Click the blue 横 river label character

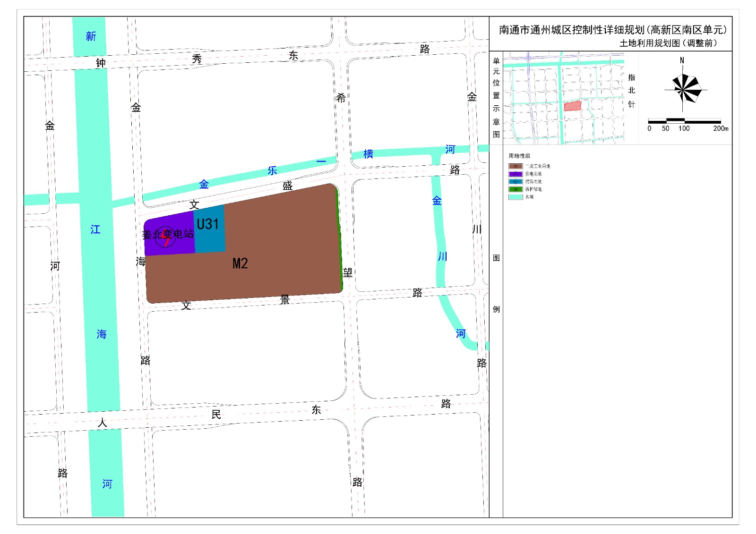pos(368,154)
